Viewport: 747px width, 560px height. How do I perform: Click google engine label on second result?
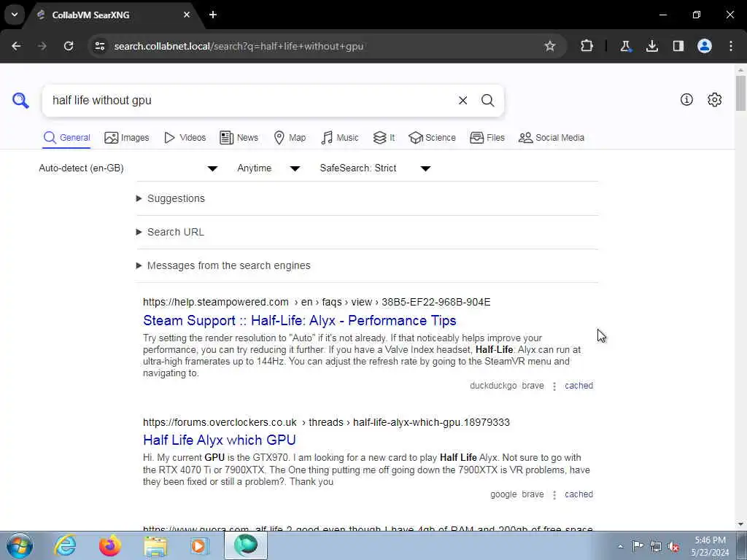coord(503,494)
